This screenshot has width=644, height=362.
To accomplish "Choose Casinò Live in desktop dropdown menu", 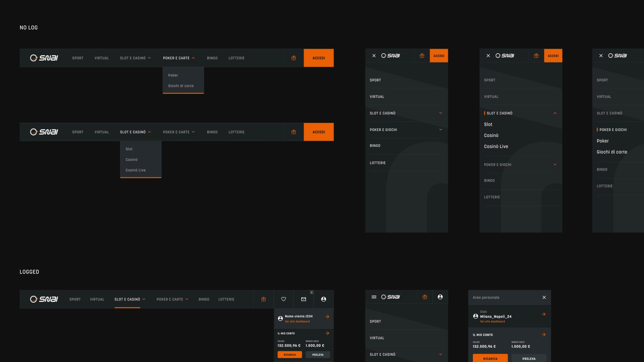I will pyautogui.click(x=135, y=170).
